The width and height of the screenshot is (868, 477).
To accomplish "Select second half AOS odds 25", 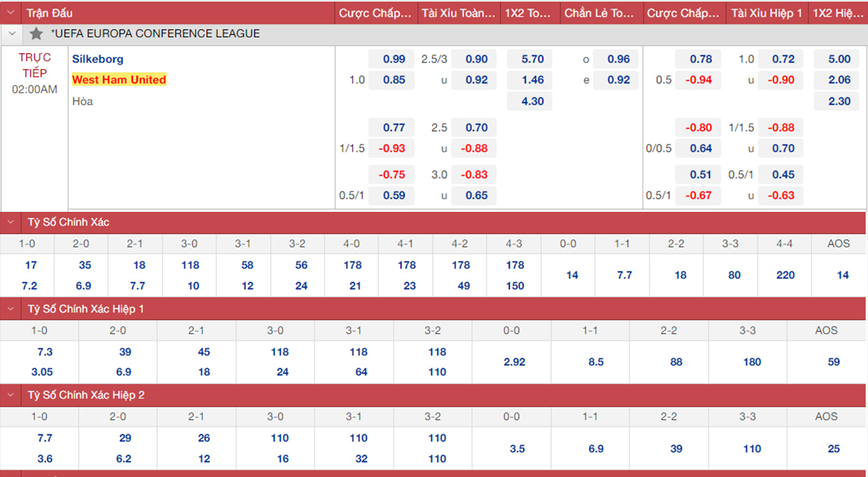I will pyautogui.click(x=834, y=449).
